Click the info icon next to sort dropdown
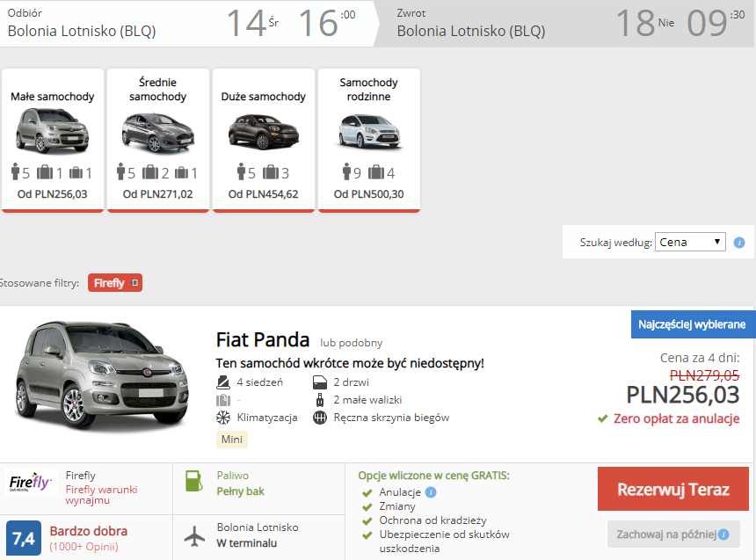 738,243
